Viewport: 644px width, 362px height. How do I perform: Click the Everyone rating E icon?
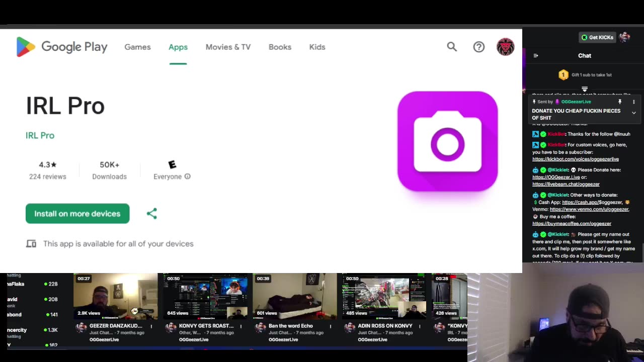(172, 164)
